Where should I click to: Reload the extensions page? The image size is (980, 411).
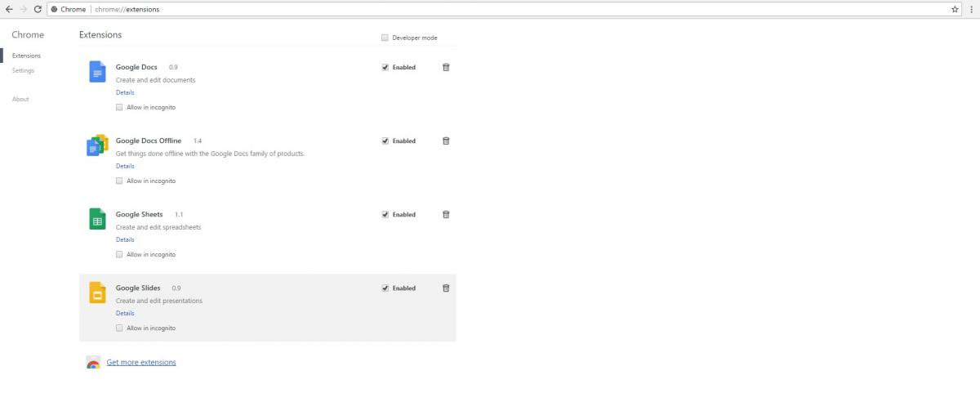click(38, 9)
